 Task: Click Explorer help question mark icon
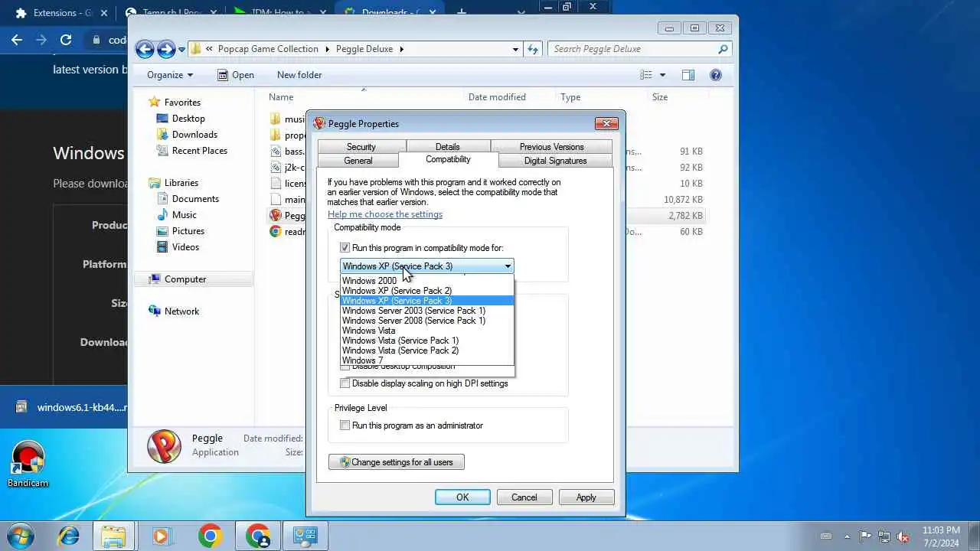pos(716,75)
